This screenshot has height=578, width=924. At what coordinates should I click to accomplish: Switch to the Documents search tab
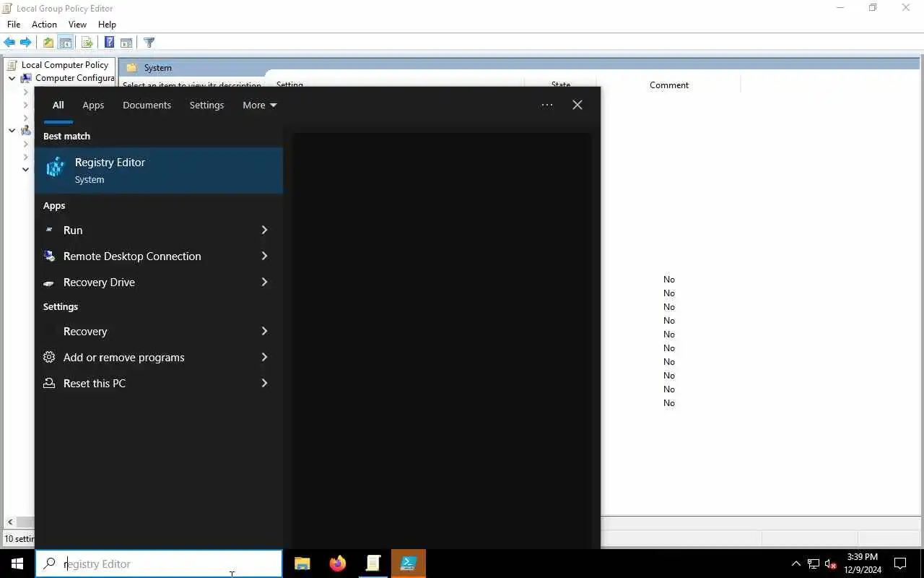147,105
